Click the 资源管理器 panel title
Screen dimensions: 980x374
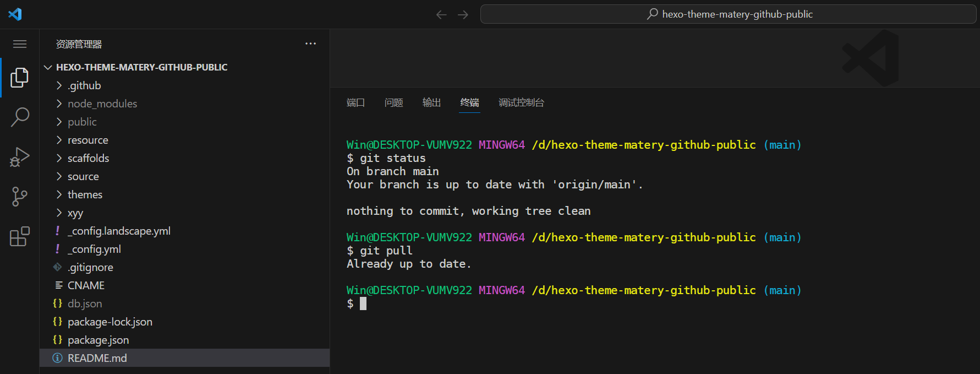79,44
